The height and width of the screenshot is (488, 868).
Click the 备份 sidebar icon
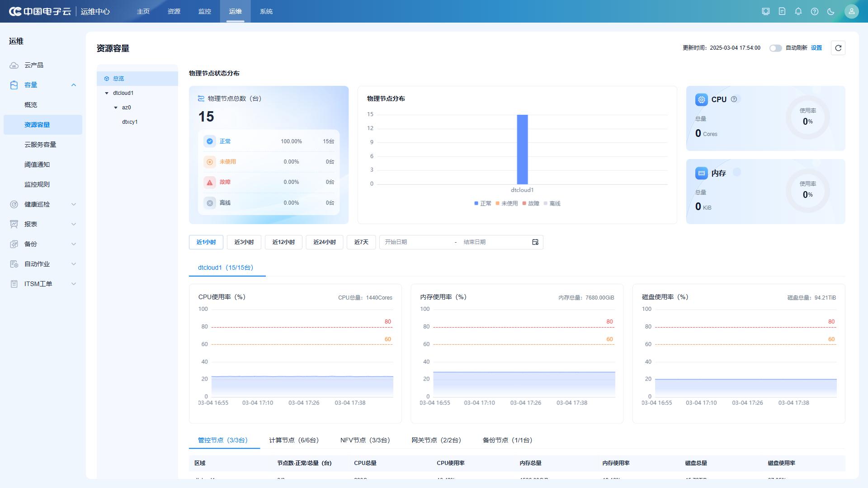[x=14, y=244]
